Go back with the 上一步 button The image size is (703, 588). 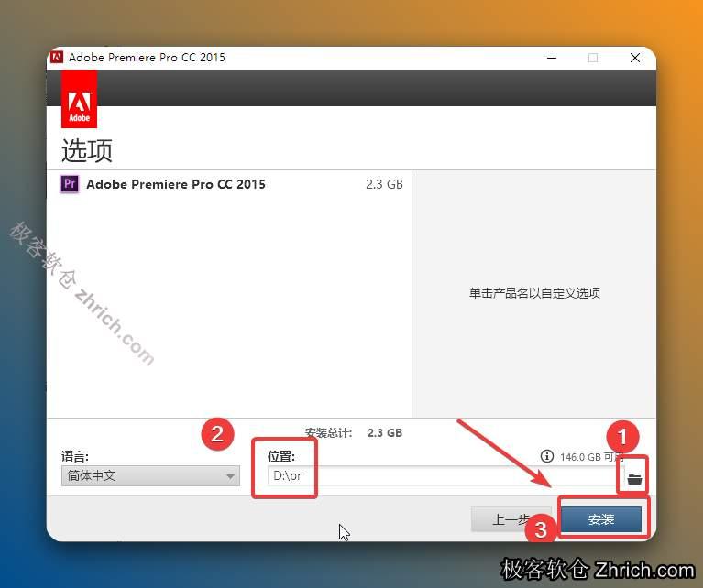pos(511,519)
